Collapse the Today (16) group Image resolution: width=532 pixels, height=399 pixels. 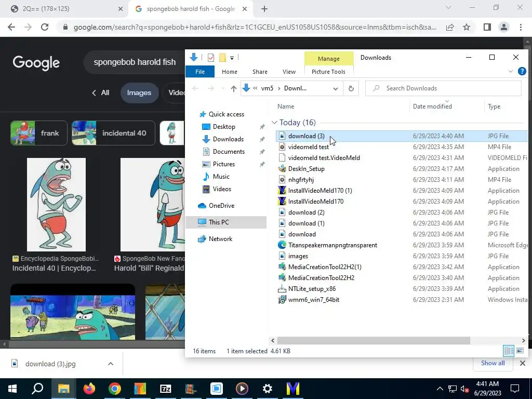pyautogui.click(x=274, y=123)
